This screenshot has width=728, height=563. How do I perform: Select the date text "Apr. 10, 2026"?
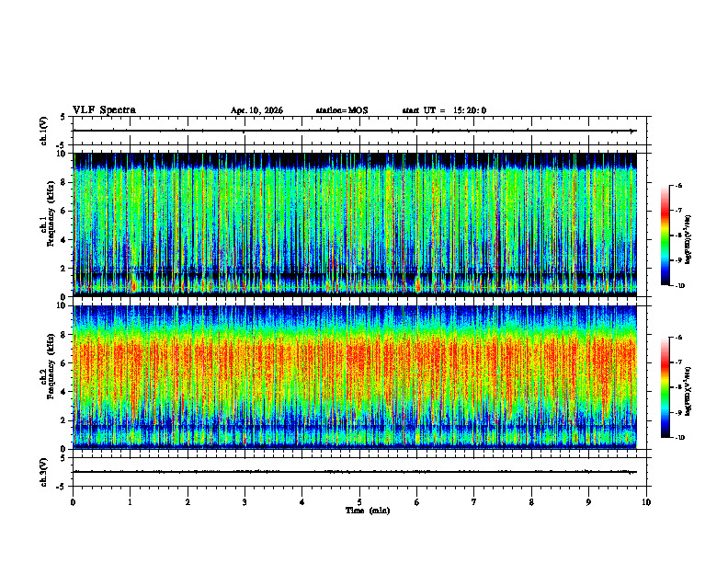(256, 110)
